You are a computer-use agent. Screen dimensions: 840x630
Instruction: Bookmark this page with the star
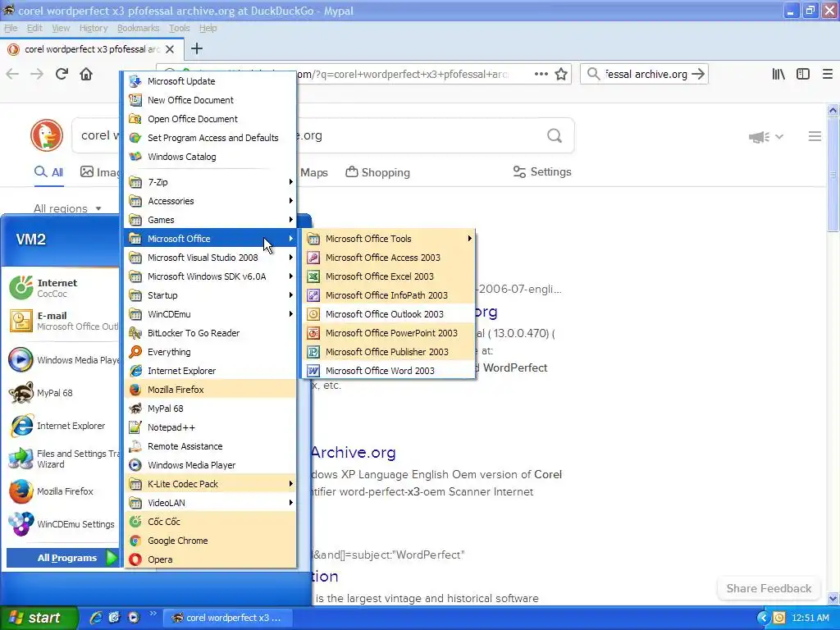(561, 74)
